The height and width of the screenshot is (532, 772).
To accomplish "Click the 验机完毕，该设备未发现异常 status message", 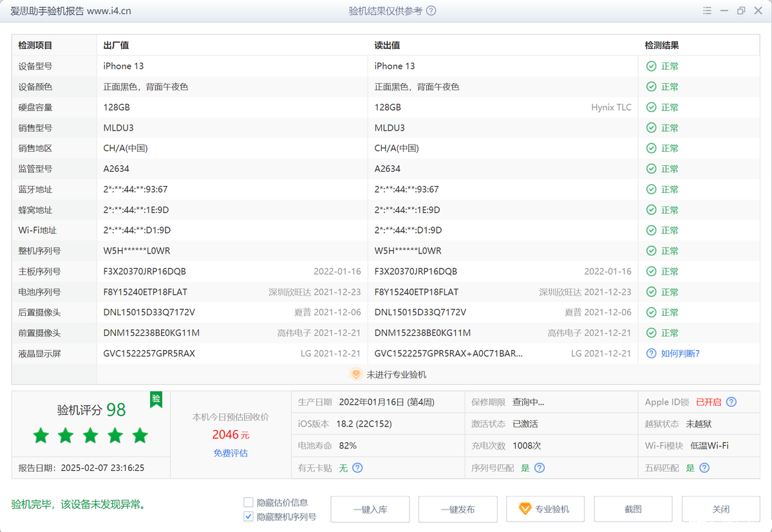I will [x=79, y=504].
